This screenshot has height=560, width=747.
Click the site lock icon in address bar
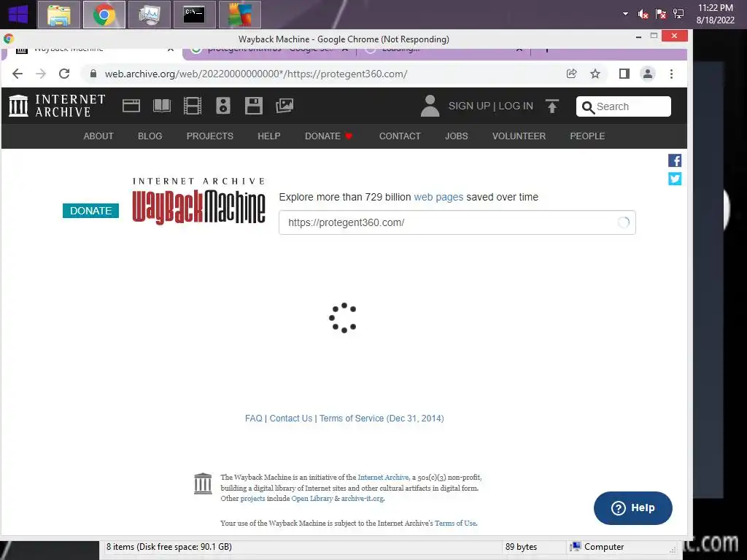pos(93,74)
